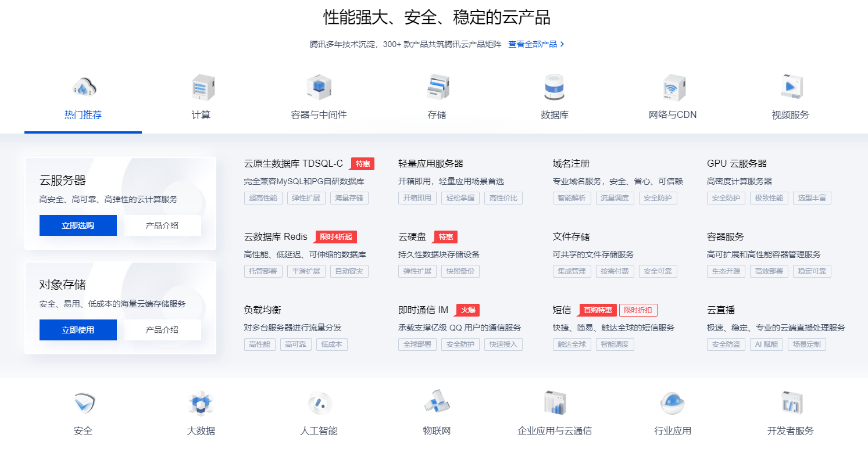Click the 智能解析 tag under 域名注册

click(x=571, y=198)
